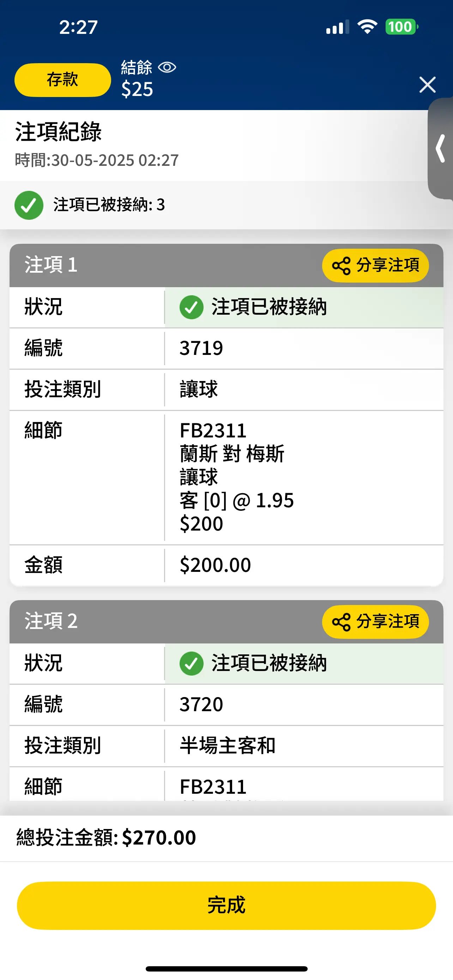Screen dimensions: 453x980
Task: Tap green check in 注項 1 status row
Action: [x=191, y=307]
